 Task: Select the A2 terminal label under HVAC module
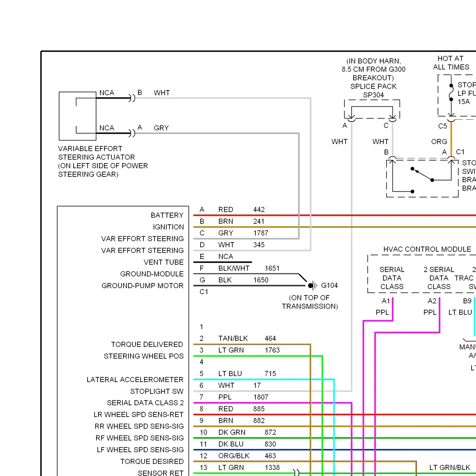(x=432, y=301)
